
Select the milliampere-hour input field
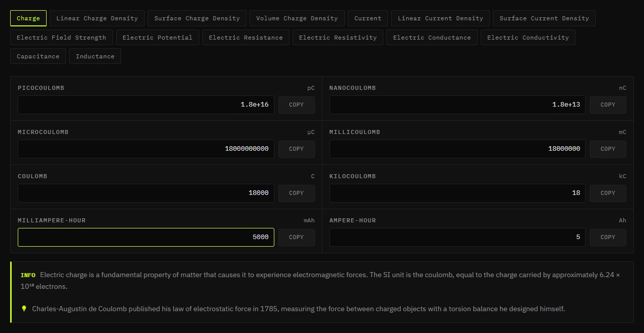coord(146,237)
